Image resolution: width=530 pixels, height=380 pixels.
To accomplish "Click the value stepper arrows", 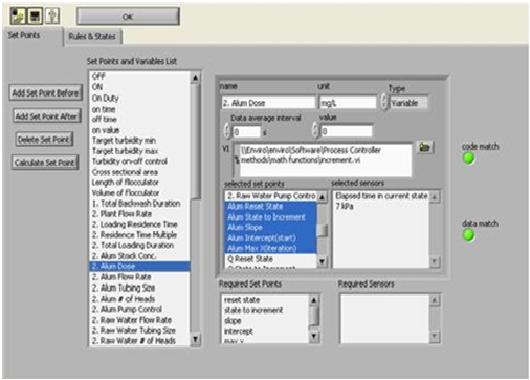I will coord(315,130).
